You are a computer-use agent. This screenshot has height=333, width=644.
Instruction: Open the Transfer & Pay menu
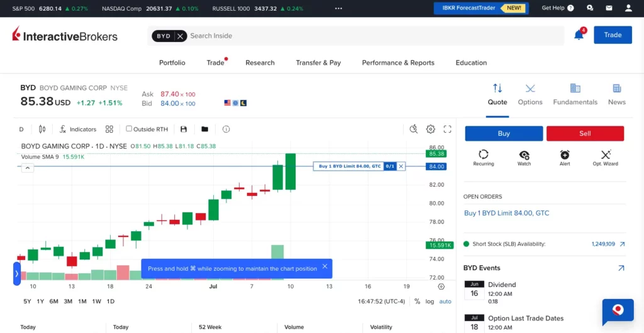click(x=318, y=63)
